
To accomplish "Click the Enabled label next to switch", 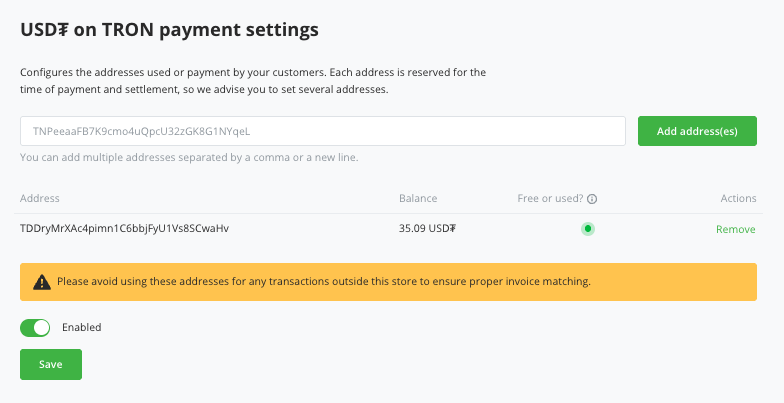I will coord(82,328).
